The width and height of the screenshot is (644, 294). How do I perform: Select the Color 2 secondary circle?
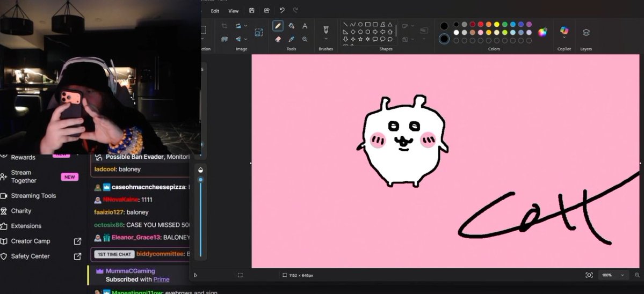pos(444,39)
